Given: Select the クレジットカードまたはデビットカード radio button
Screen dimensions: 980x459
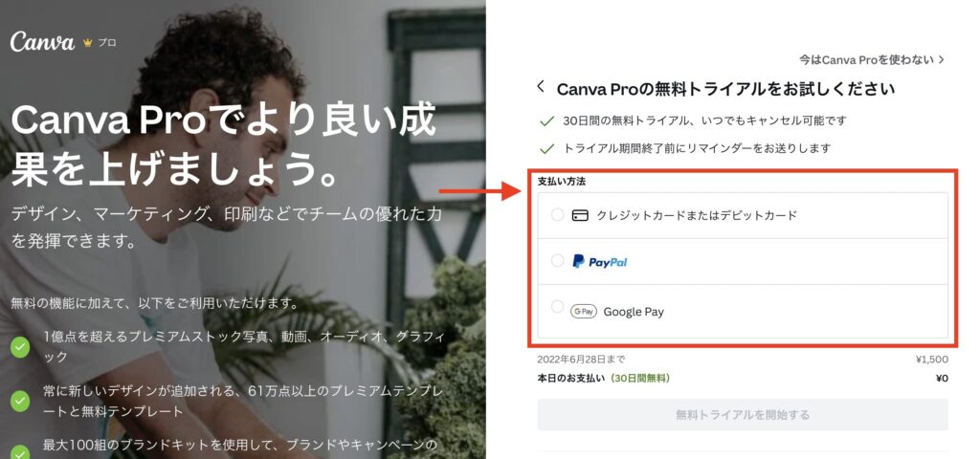Looking at the screenshot, I should tap(557, 215).
